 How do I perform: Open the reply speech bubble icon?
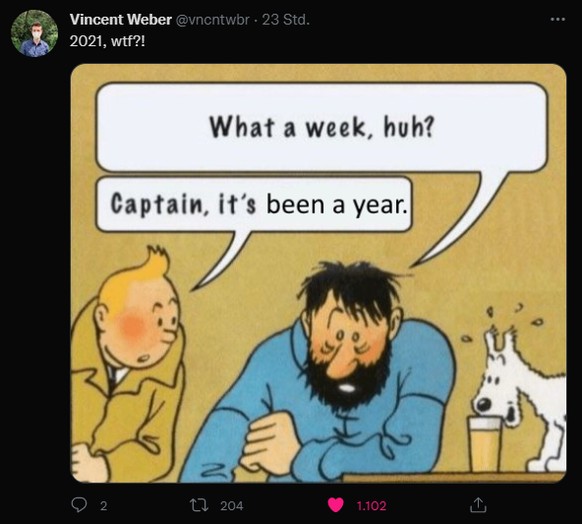pos(79,505)
